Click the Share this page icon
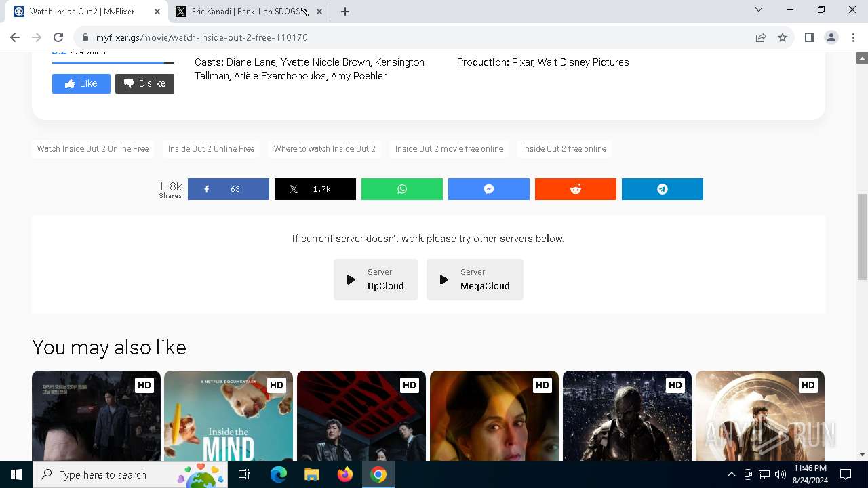 (x=761, y=37)
